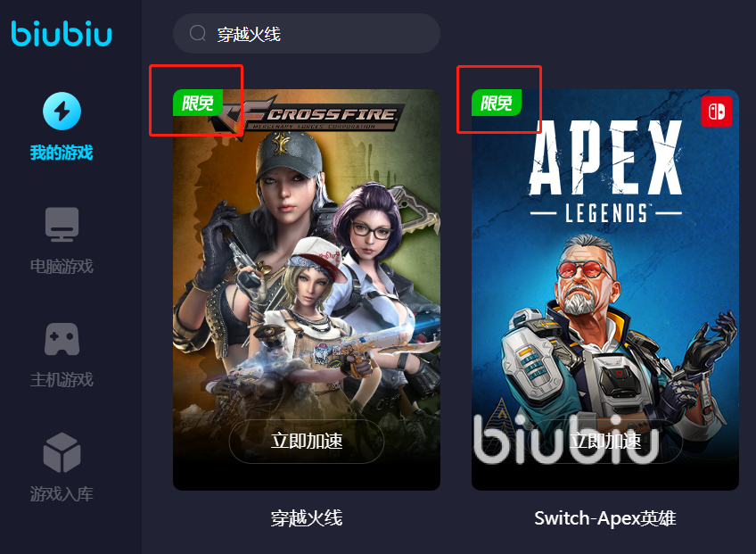Open the 游戏入库 cube icon

[62, 452]
